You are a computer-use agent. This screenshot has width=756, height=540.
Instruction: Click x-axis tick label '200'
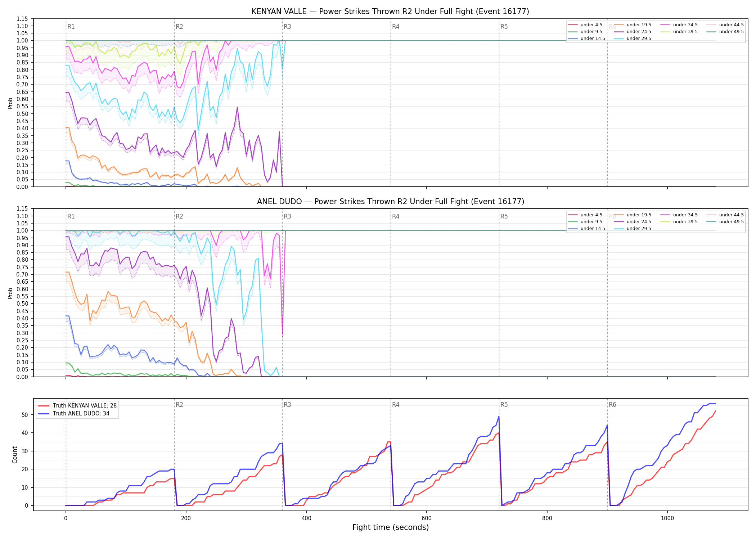tap(186, 518)
